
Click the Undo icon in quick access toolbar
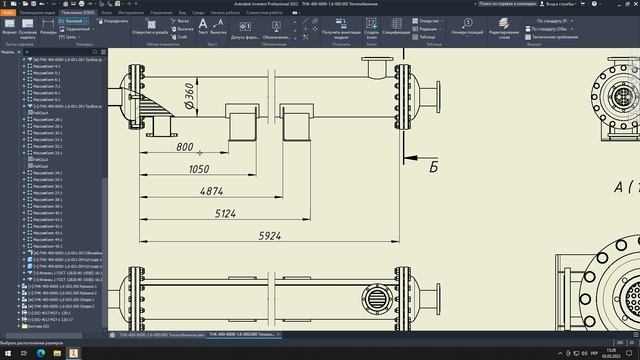click(x=42, y=4)
